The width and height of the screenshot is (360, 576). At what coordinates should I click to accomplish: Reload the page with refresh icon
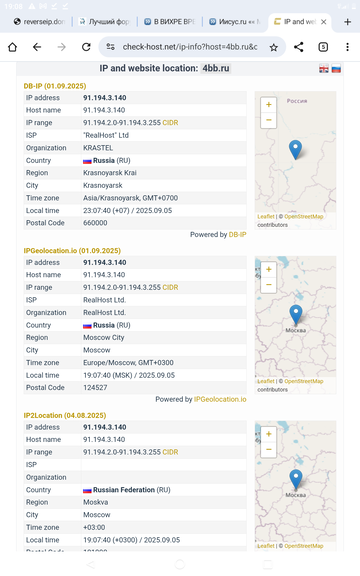(86, 47)
